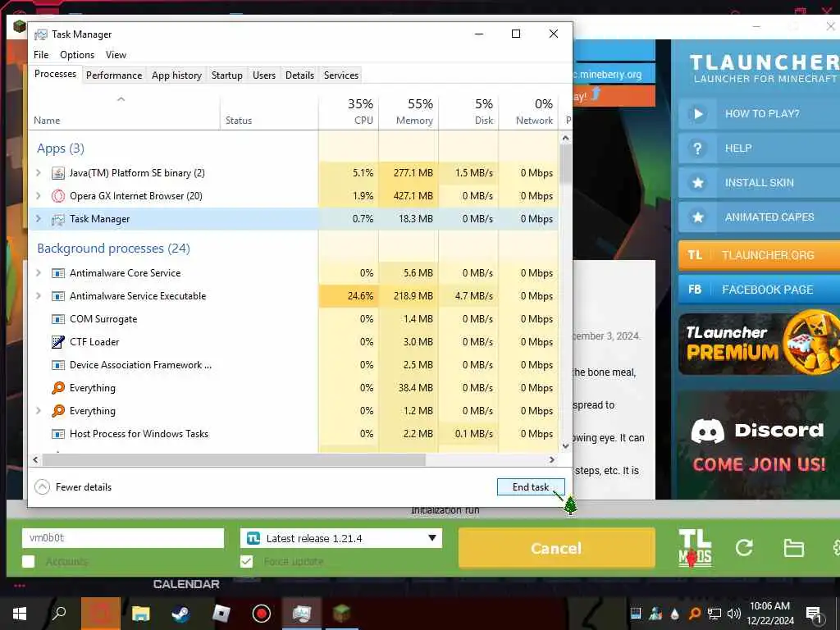Switch to the Performance tab
The width and height of the screenshot is (840, 630).
coord(114,75)
